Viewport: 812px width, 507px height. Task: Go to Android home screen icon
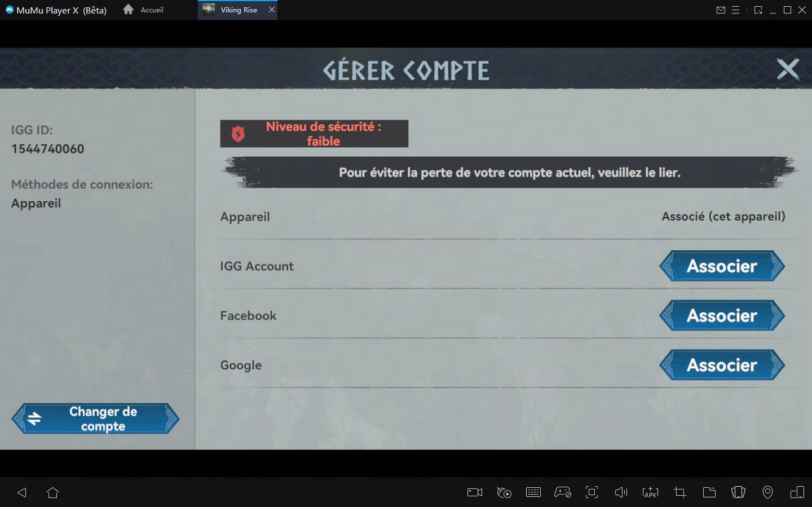tap(53, 492)
